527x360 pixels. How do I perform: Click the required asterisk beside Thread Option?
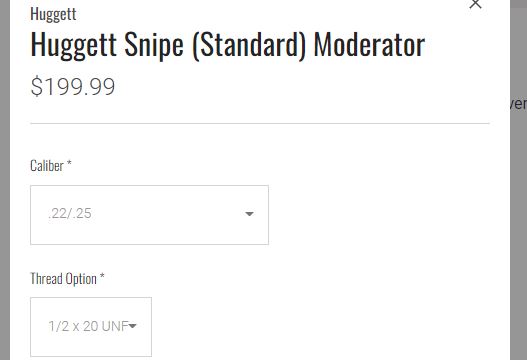(x=102, y=276)
